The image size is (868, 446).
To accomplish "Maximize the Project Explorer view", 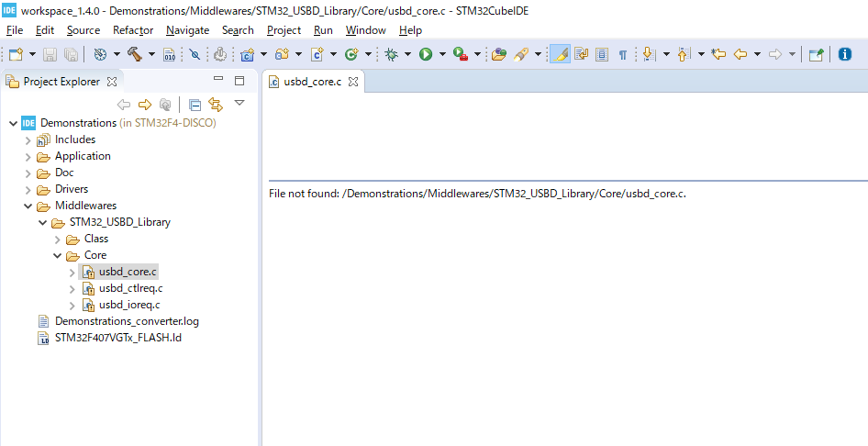I will (239, 81).
